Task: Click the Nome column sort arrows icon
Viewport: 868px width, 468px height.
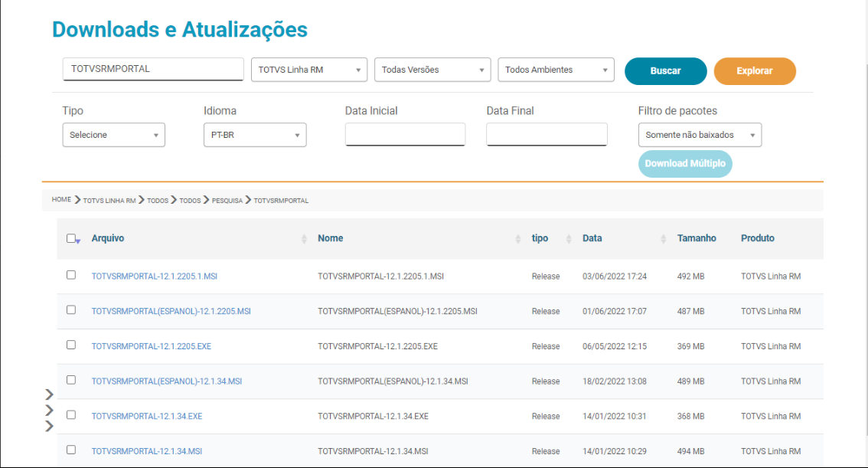Action: coord(518,239)
